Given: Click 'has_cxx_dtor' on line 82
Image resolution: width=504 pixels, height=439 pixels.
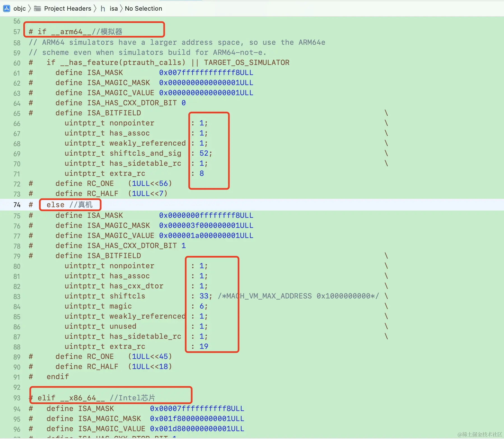Looking at the screenshot, I should 136,286.
